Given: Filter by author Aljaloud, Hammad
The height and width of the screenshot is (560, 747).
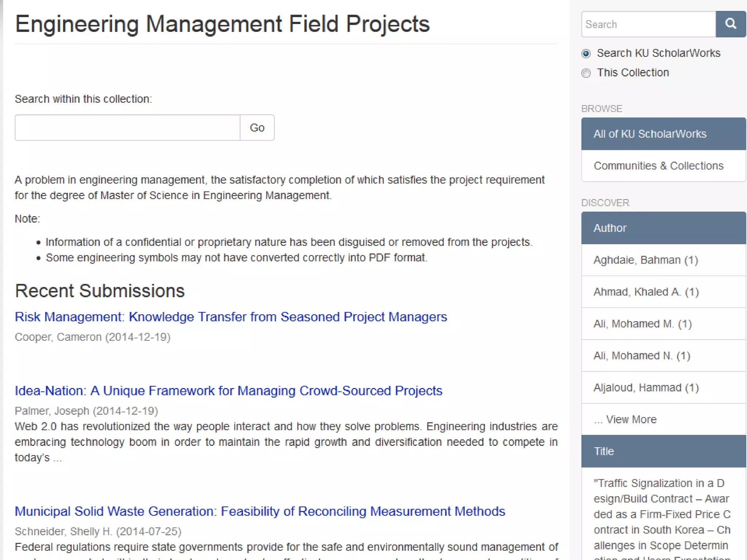Looking at the screenshot, I should (x=646, y=388).
